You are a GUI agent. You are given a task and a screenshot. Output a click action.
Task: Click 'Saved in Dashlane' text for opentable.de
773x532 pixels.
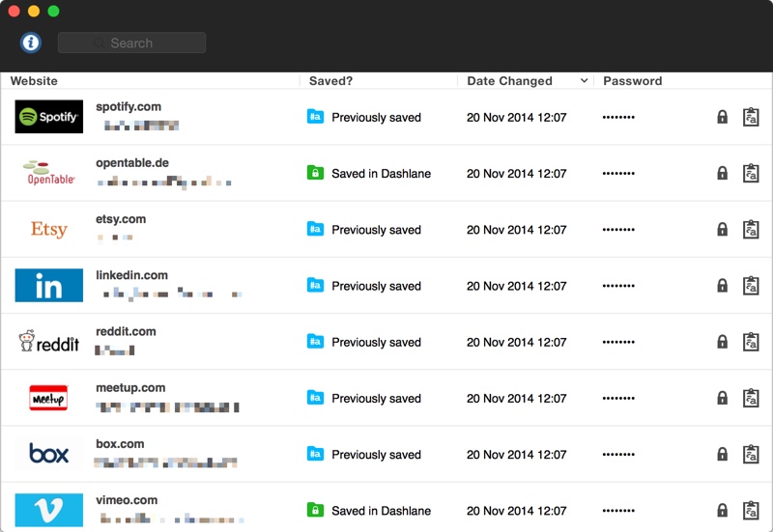pos(381,174)
